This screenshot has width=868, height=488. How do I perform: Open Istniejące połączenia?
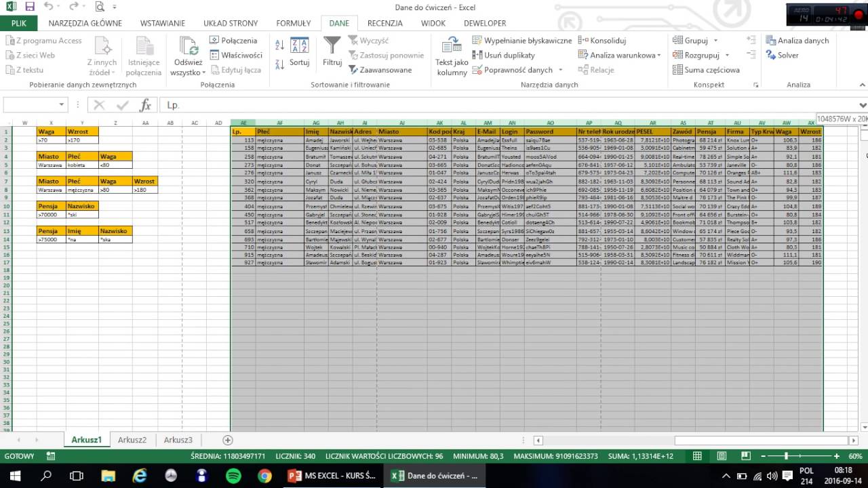pyautogui.click(x=144, y=56)
